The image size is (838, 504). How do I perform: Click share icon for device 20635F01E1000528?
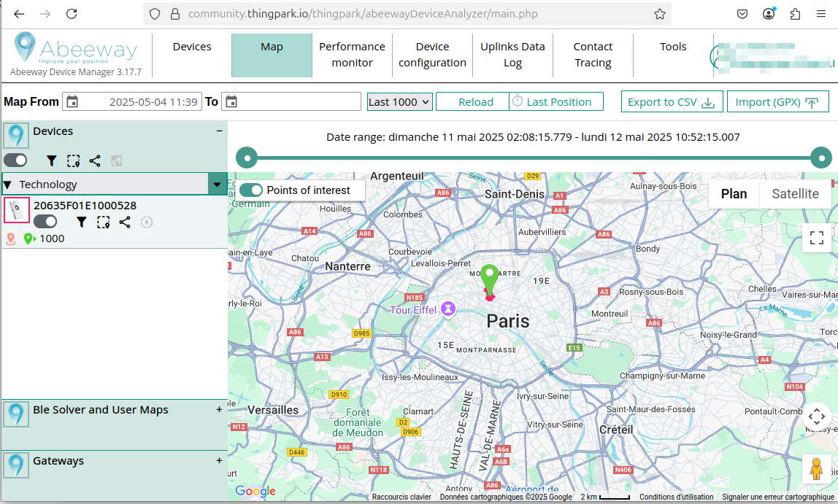pos(125,222)
